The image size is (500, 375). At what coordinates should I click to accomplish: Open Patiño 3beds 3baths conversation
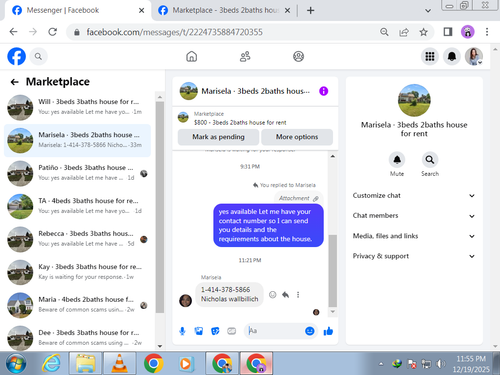(x=77, y=173)
